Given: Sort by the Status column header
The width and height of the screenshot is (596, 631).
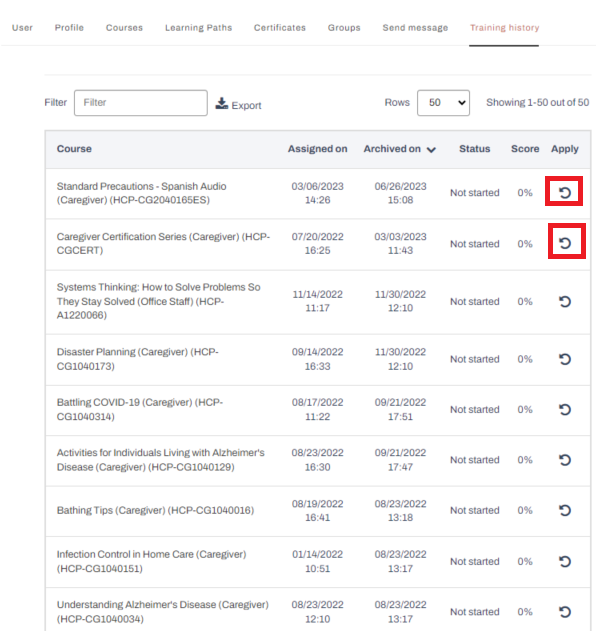Looking at the screenshot, I should point(474,149).
